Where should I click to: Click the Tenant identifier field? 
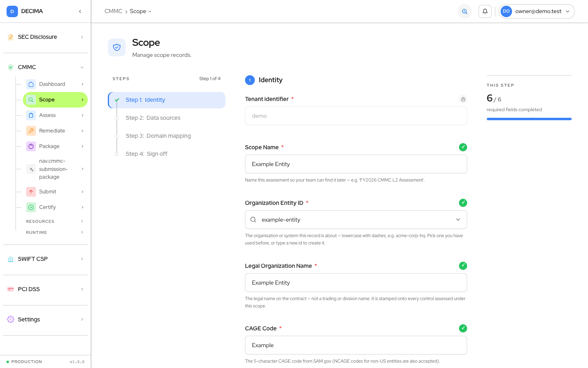[356, 116]
